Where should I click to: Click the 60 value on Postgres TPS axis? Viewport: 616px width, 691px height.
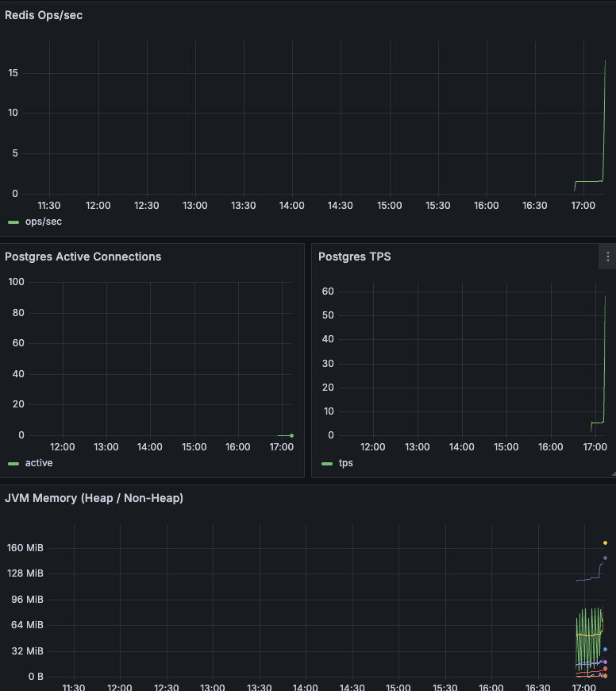tap(328, 291)
